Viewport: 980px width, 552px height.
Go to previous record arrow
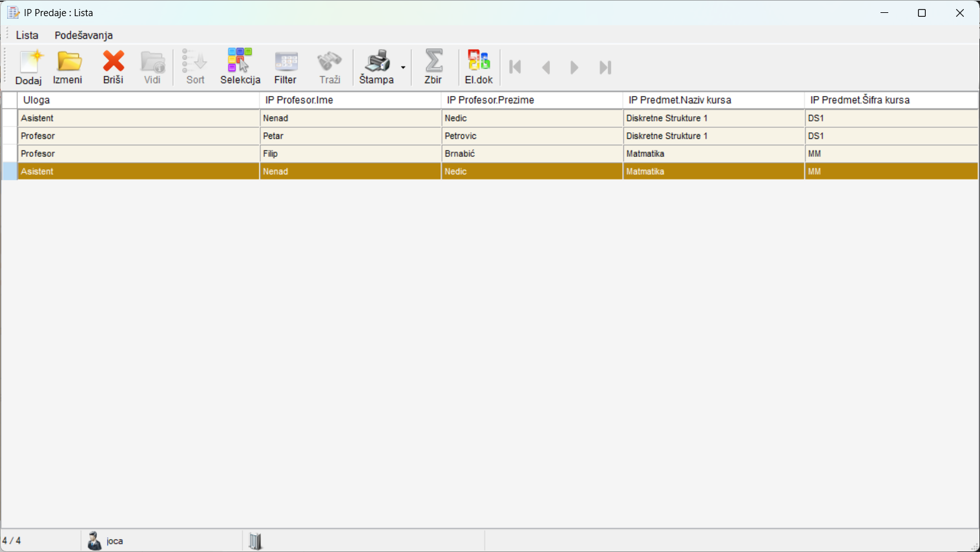pyautogui.click(x=546, y=67)
